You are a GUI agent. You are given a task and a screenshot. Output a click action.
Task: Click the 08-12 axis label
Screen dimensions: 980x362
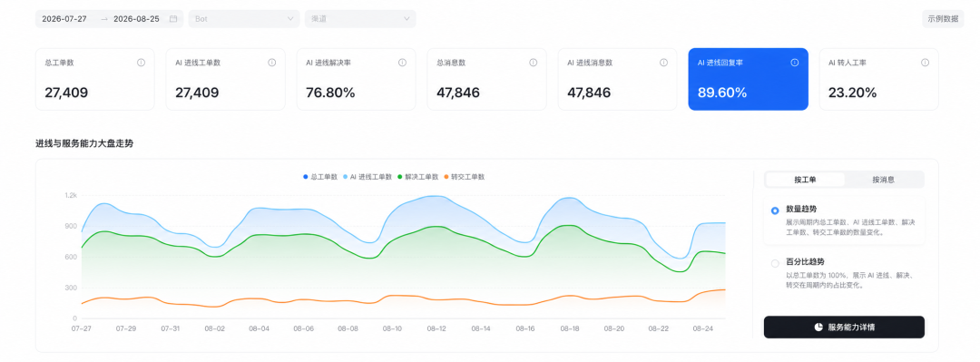[x=436, y=328]
